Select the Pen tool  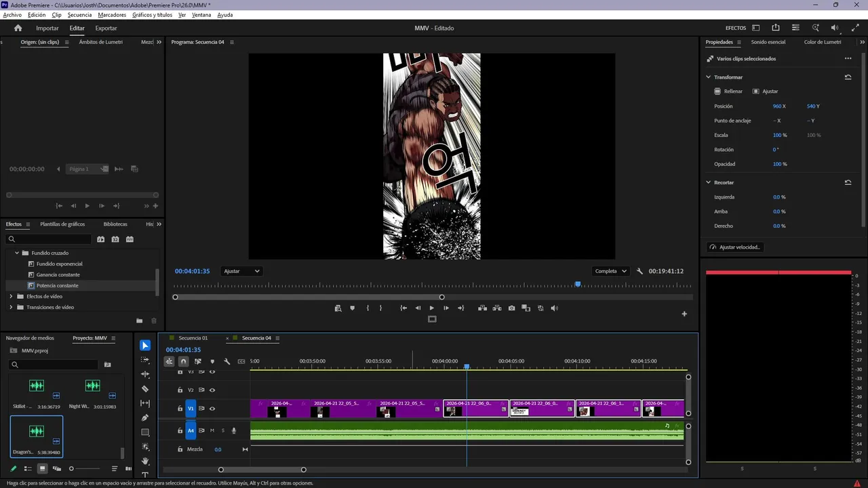(x=145, y=418)
